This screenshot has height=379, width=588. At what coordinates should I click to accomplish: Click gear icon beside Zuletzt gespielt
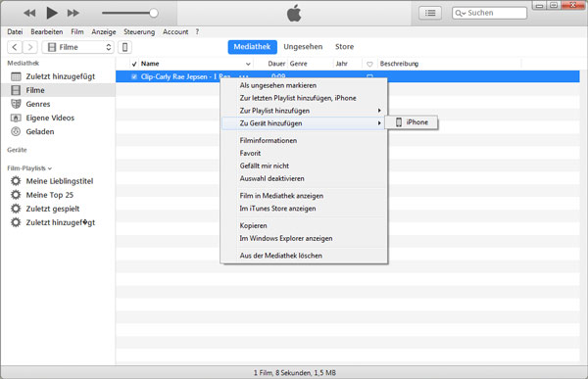16,209
